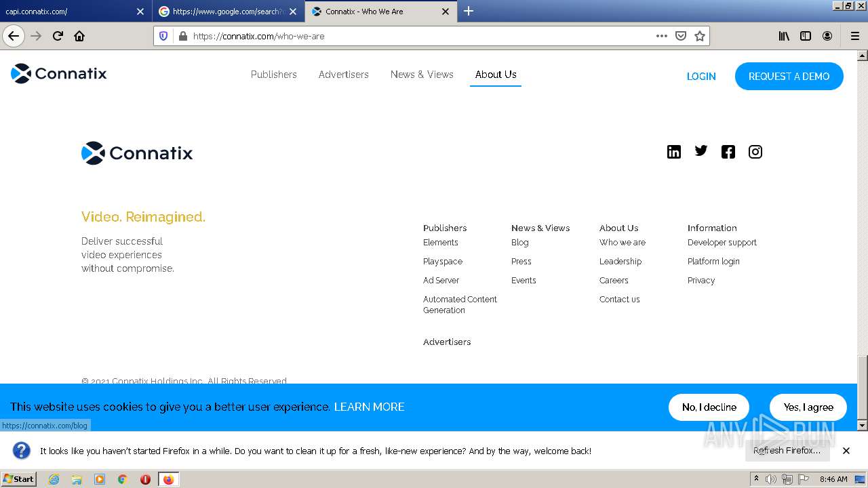Image resolution: width=868 pixels, height=488 pixels.
Task: Open the Platform login footer link
Action: pyautogui.click(x=713, y=262)
